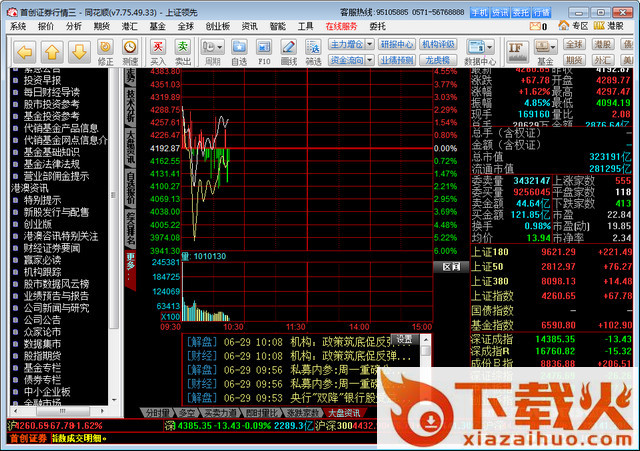Click the 港澳资讯 tree group header
Screen dimensions: 640x451
click(x=30, y=188)
